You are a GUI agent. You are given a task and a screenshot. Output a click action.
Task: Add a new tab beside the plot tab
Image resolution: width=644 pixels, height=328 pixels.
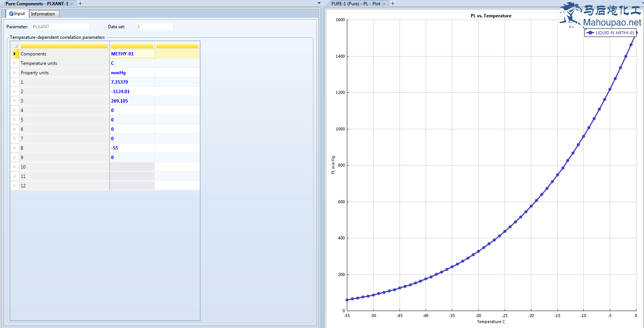(x=393, y=3)
